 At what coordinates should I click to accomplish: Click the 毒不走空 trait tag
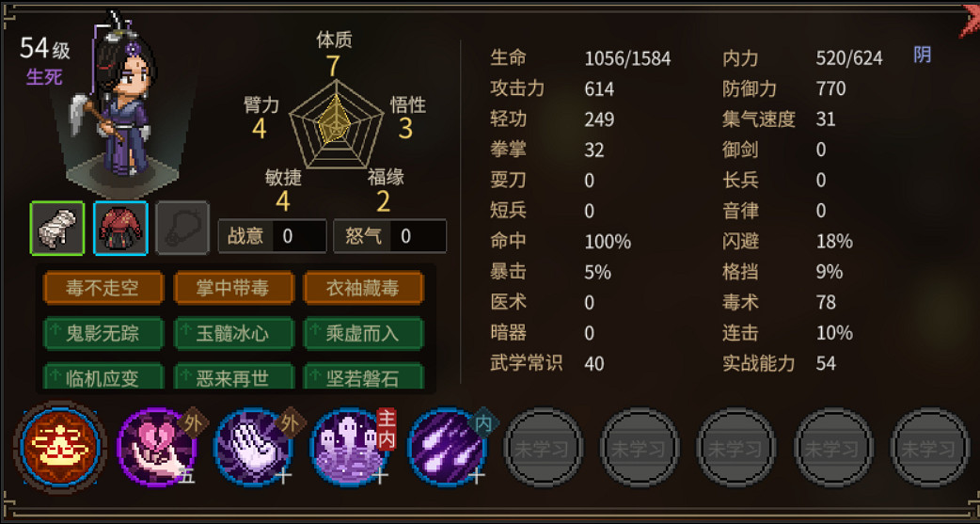pos(103,288)
